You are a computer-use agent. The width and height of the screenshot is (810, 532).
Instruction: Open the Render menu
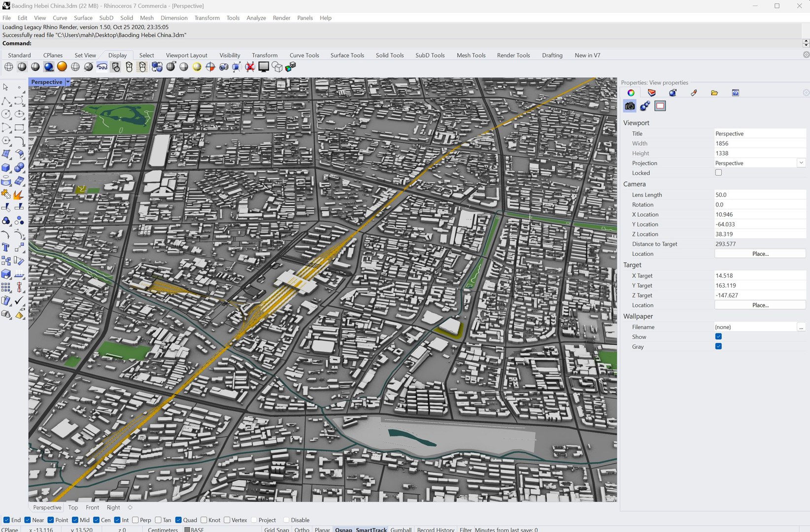281,18
